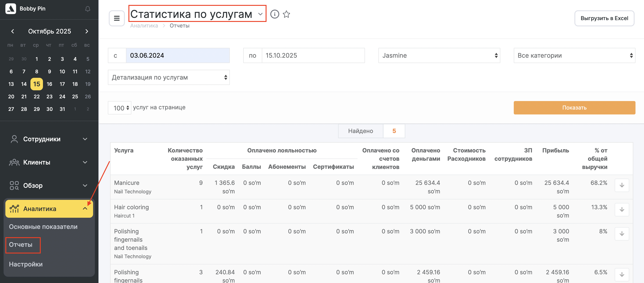Open the hamburger menu button

(x=117, y=18)
